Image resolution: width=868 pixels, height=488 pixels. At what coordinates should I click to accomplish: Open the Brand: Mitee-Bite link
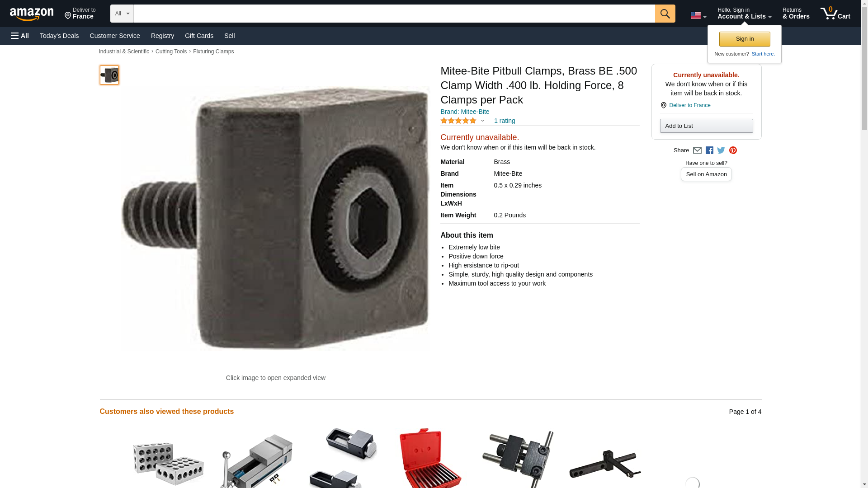coord(465,112)
